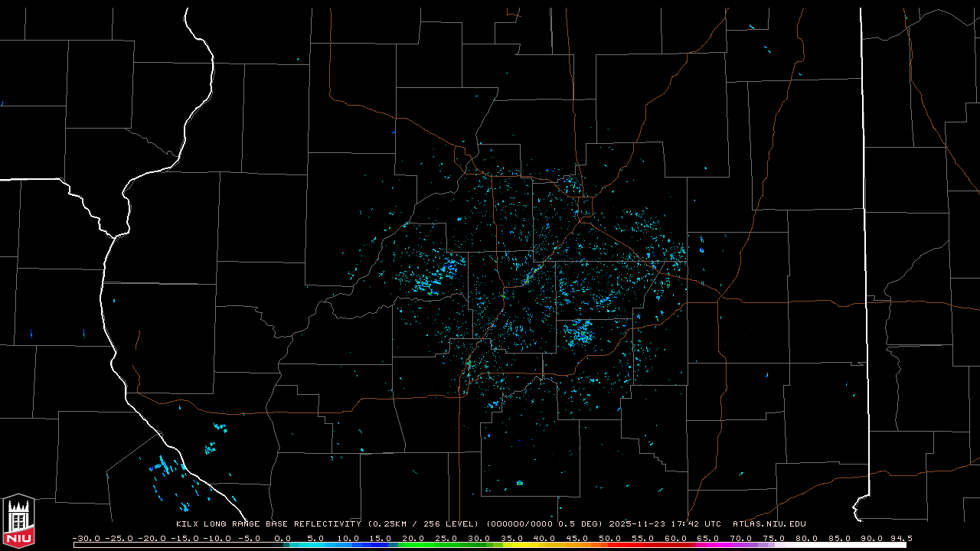
Task: Click the -20.0 scale label
Action: tap(152, 538)
